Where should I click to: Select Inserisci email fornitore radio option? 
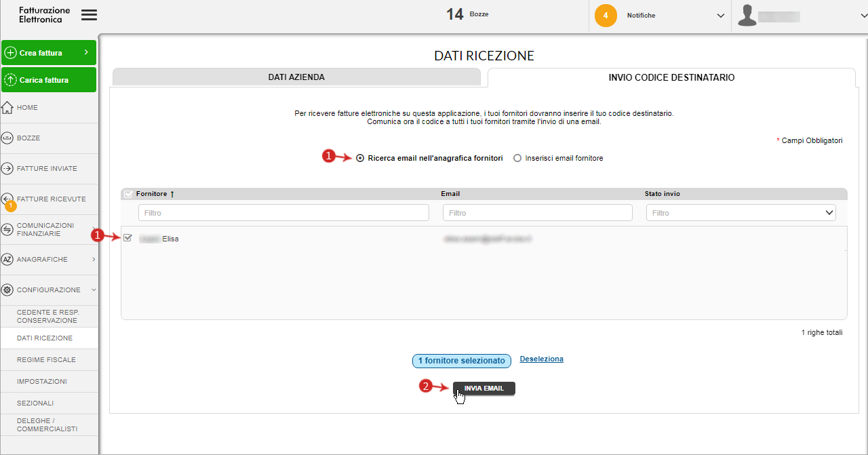[x=517, y=158]
